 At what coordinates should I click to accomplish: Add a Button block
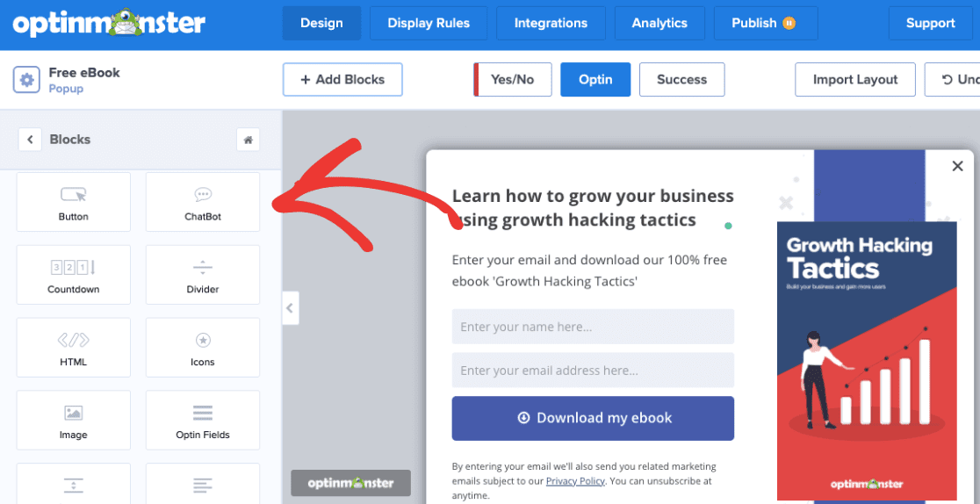(x=73, y=202)
